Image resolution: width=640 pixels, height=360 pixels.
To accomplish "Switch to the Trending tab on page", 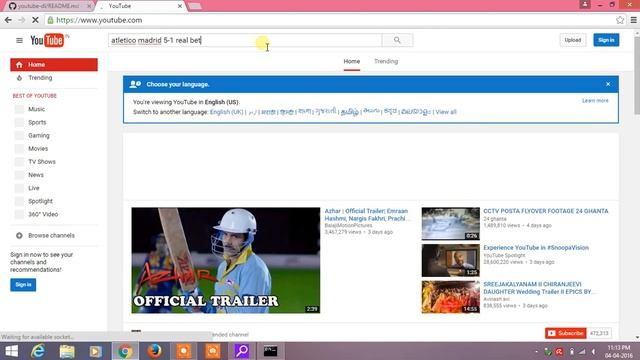I will [x=386, y=61].
